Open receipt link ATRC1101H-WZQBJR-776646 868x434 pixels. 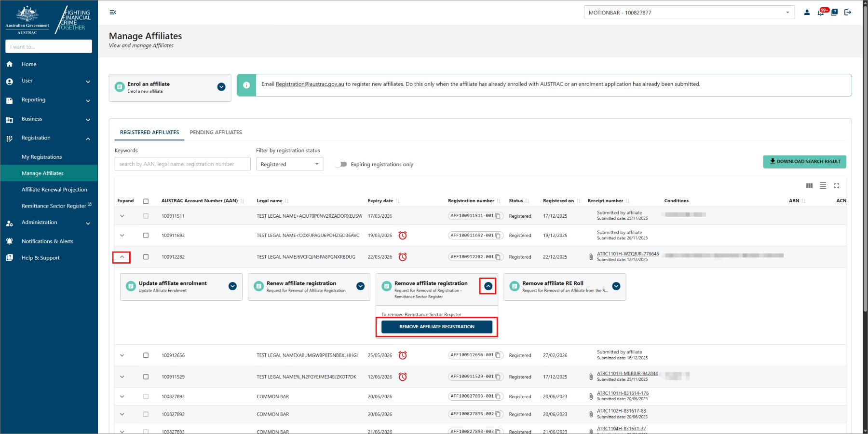point(627,254)
